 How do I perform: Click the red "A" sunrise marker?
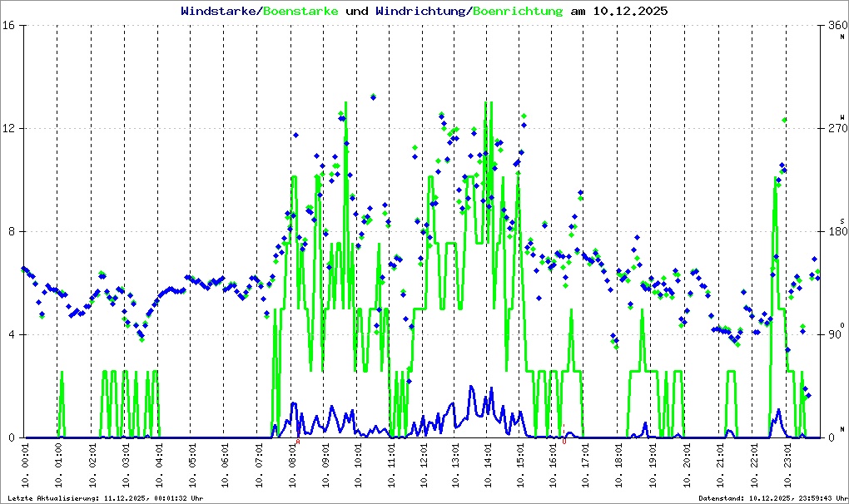point(298,442)
